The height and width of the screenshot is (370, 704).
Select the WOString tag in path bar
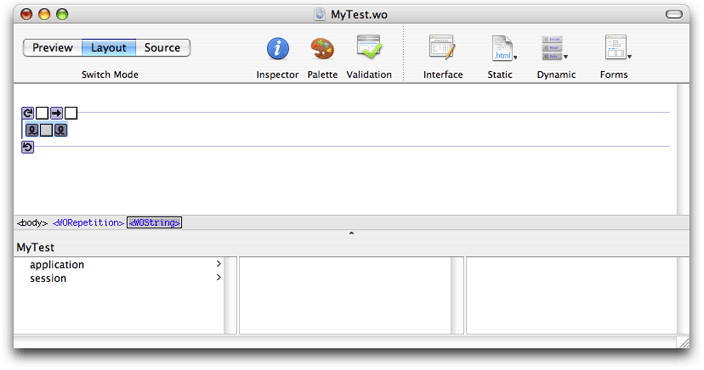154,223
